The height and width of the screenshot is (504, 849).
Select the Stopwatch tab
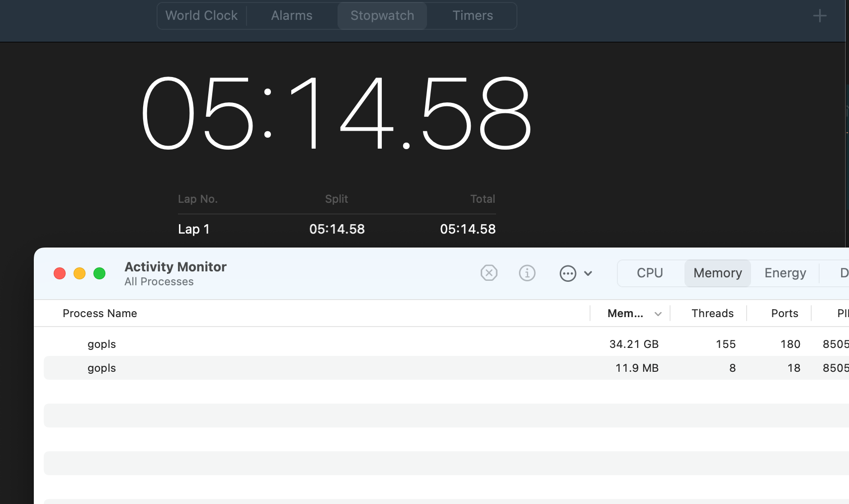[382, 16]
